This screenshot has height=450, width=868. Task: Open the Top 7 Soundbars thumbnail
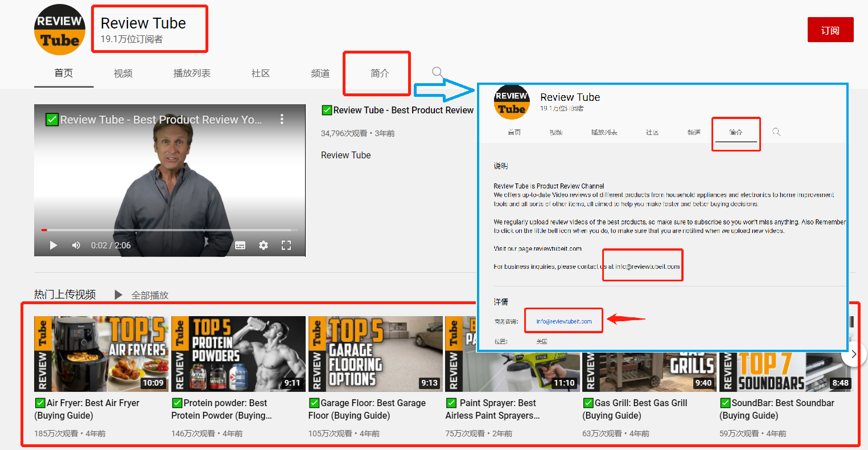[x=787, y=371]
